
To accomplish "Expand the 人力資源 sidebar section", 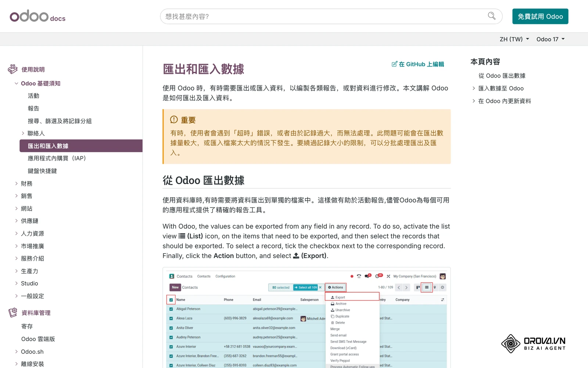I will coord(16,233).
